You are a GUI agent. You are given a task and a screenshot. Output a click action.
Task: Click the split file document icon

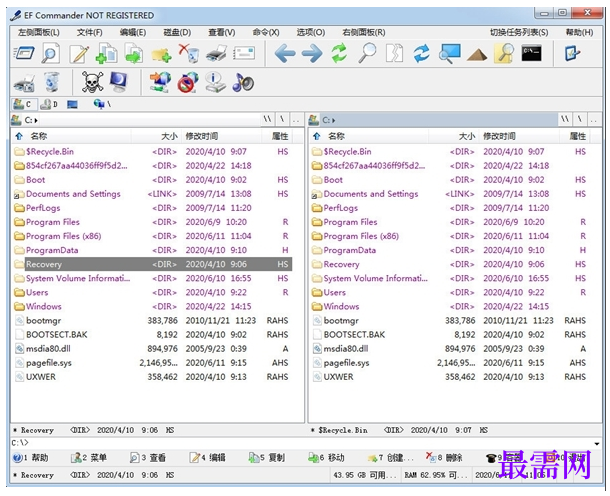coord(394,54)
